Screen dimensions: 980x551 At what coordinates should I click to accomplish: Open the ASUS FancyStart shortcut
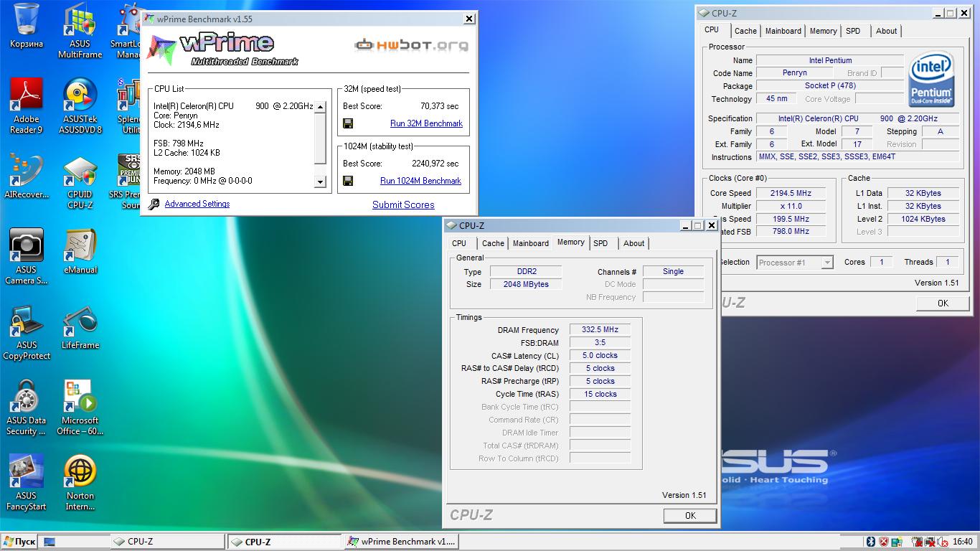27,483
